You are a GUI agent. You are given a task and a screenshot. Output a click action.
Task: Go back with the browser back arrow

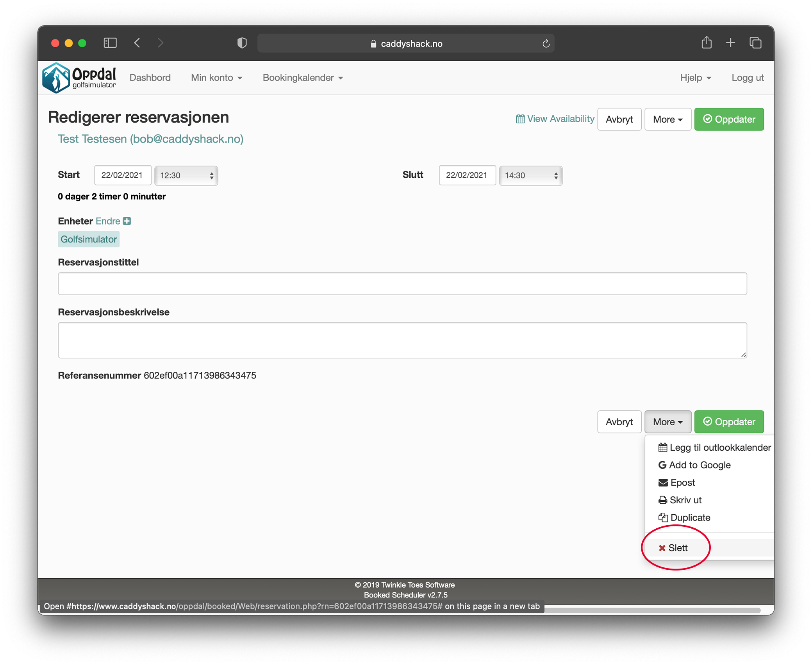[137, 43]
